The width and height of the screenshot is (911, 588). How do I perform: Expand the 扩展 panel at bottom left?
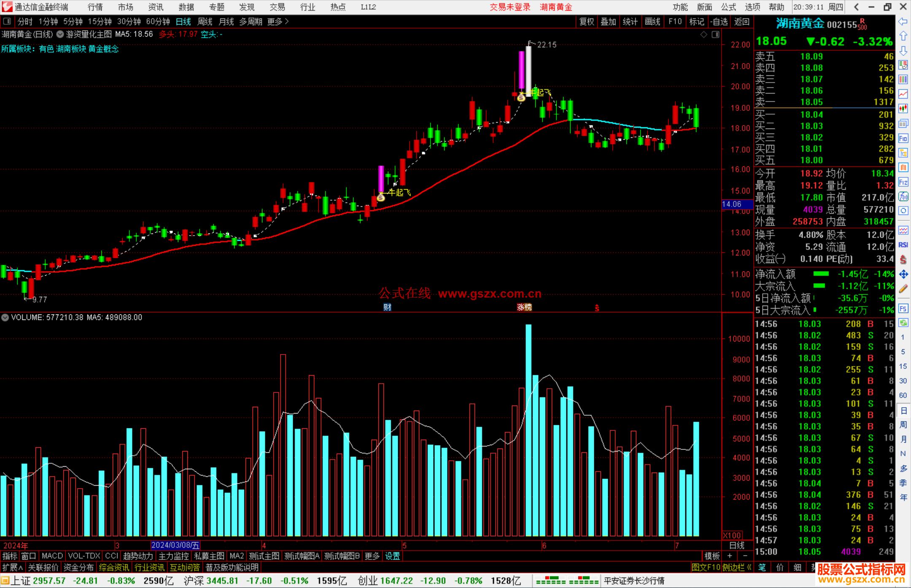(x=12, y=567)
